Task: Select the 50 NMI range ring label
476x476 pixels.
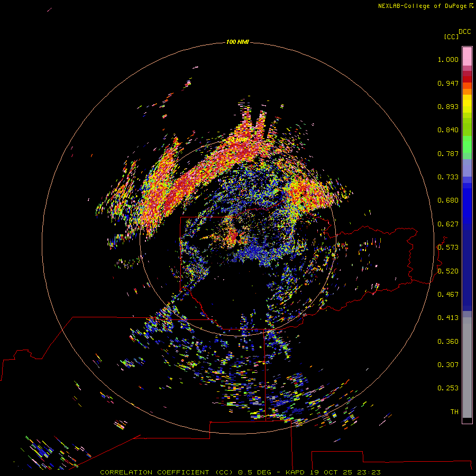Action: click(237, 140)
